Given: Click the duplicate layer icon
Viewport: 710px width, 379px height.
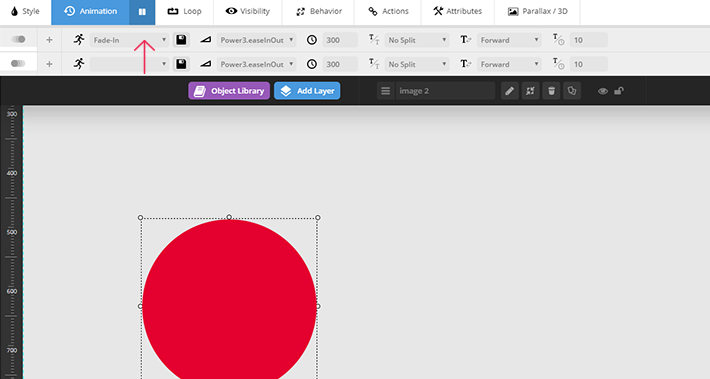Looking at the screenshot, I should (x=572, y=91).
